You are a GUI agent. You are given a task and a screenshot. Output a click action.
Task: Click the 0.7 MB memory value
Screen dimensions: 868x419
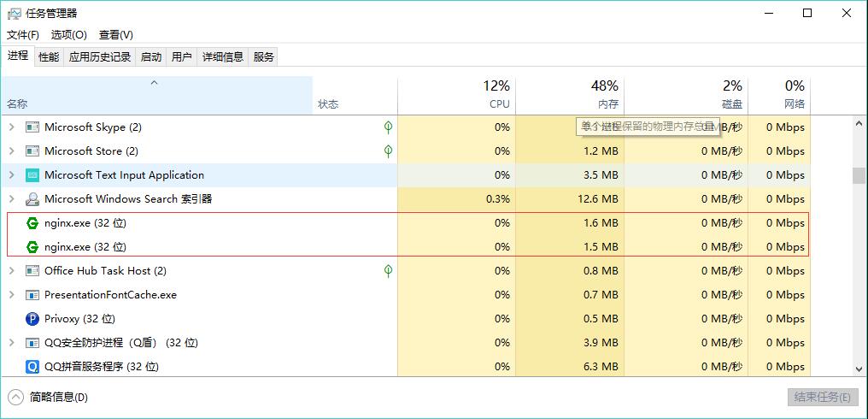point(601,295)
